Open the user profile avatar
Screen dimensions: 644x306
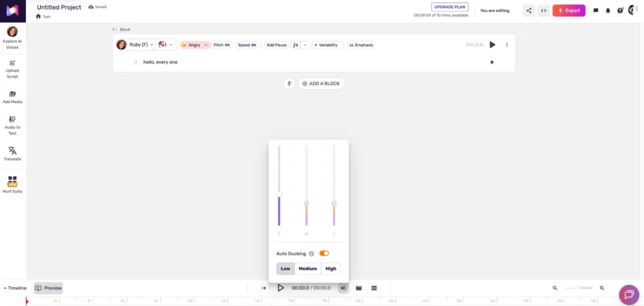click(633, 10)
